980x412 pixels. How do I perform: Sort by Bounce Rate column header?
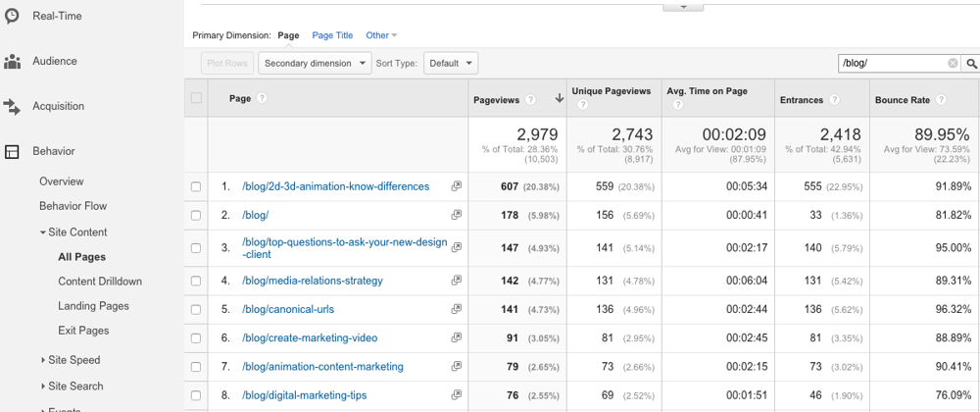point(902,100)
